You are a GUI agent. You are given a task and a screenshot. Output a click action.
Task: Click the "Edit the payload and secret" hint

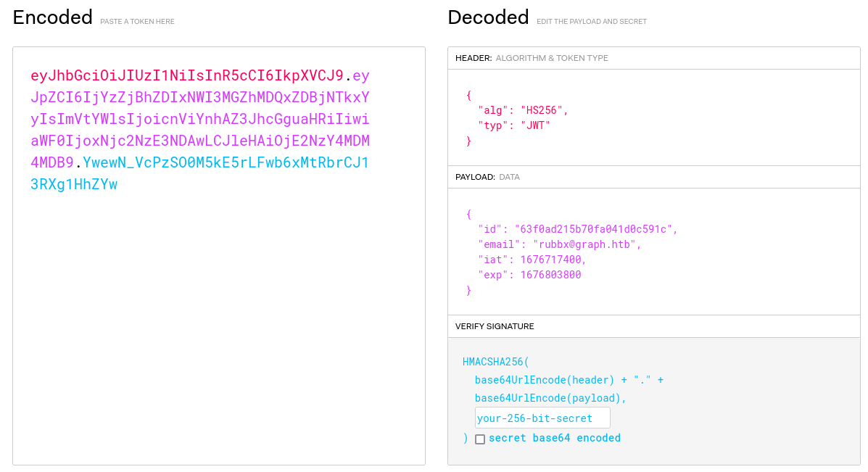pyautogui.click(x=591, y=22)
